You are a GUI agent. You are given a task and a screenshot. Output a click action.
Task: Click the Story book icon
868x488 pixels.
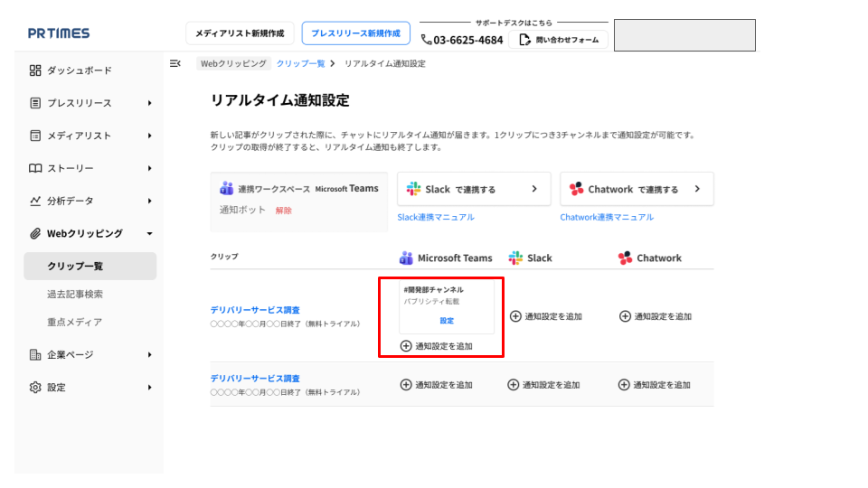click(x=35, y=168)
